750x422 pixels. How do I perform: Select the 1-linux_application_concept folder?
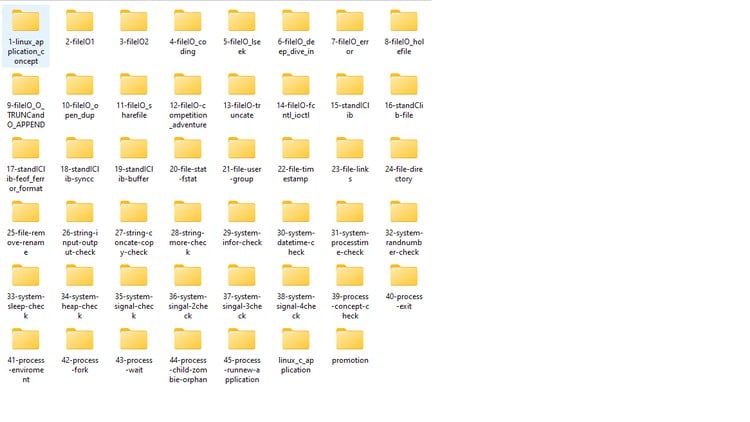click(x=25, y=22)
